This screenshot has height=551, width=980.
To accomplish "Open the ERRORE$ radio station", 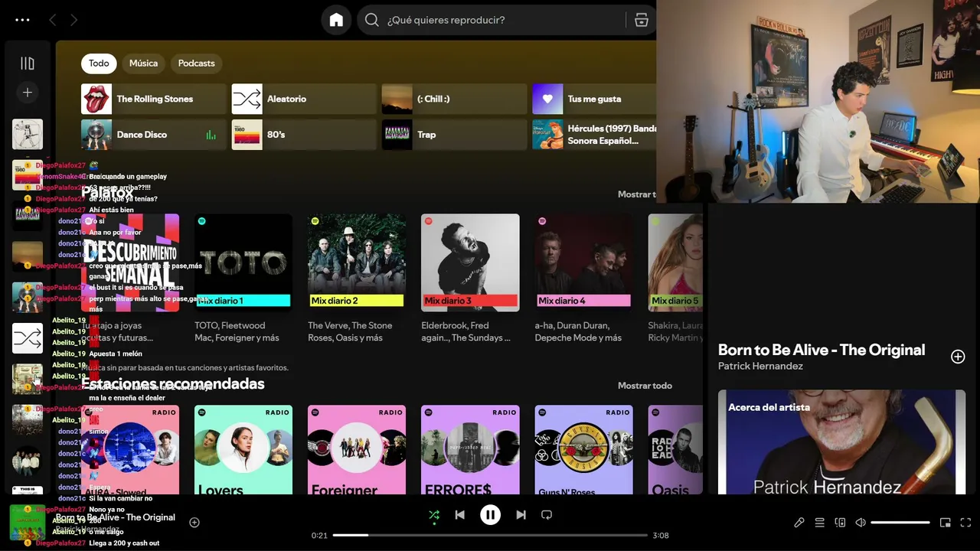I will 470,450.
